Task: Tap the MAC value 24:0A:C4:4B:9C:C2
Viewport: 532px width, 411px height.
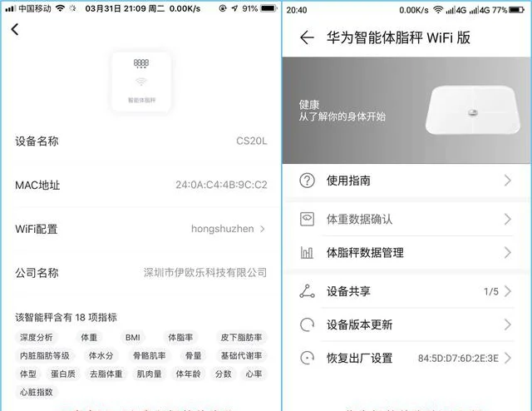Action: (221, 185)
